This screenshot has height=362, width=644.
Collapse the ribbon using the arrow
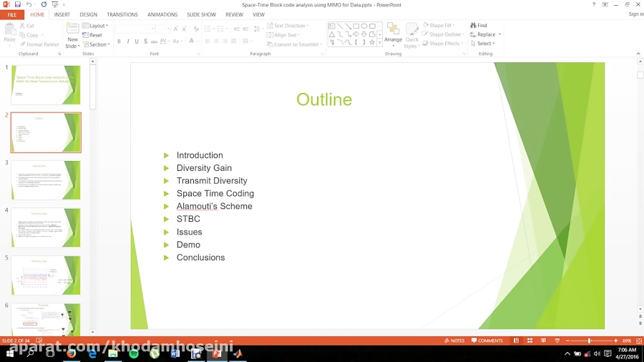(x=639, y=54)
